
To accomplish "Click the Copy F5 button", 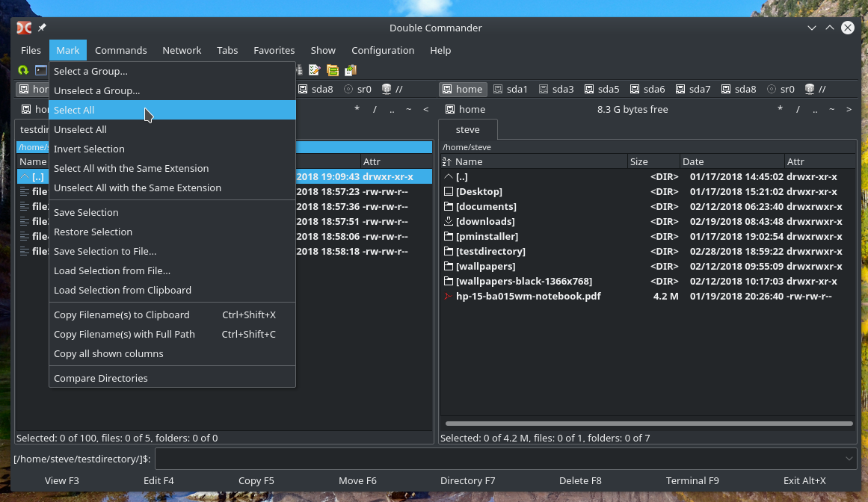I will (x=256, y=480).
